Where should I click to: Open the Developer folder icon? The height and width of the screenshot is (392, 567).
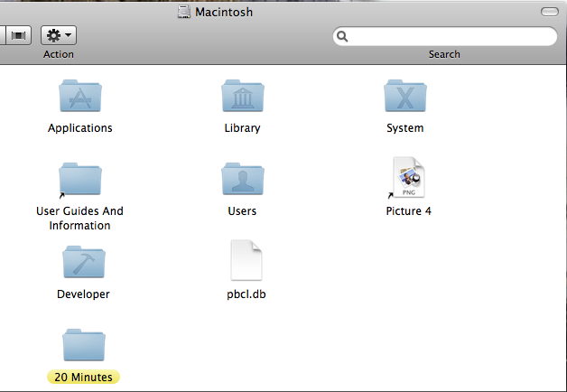tap(84, 262)
